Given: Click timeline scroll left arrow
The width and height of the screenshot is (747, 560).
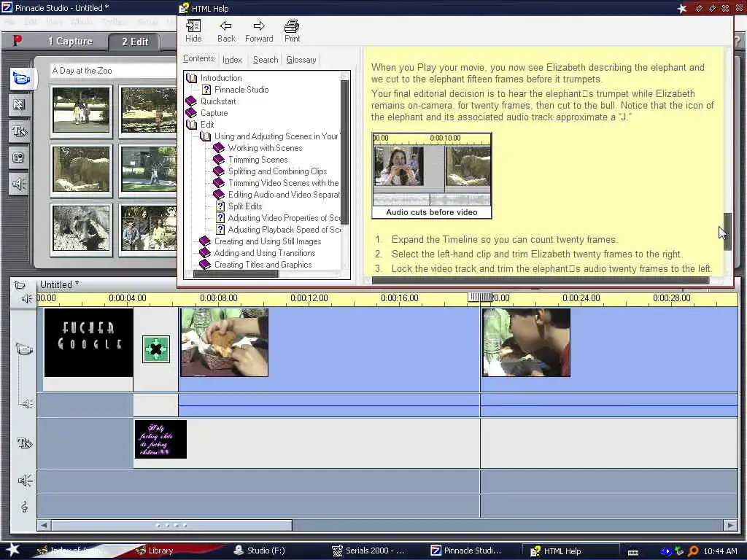Looking at the screenshot, I should (44, 525).
